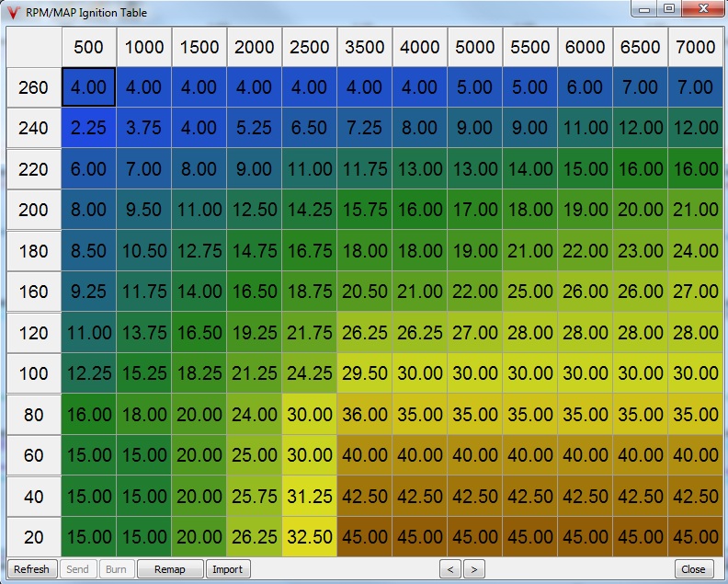
Task: Click the app logo icon in title bar
Action: (x=13, y=13)
